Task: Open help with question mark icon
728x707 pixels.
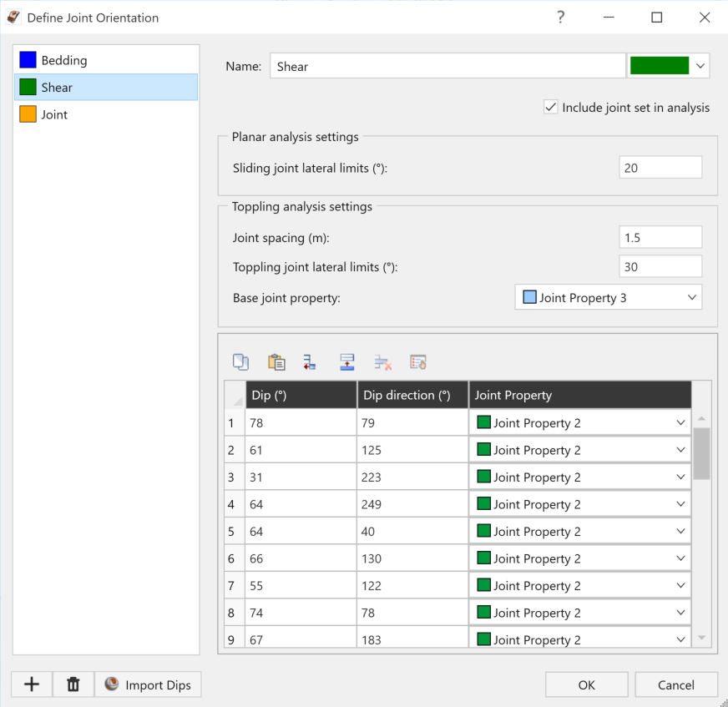Action: click(561, 18)
